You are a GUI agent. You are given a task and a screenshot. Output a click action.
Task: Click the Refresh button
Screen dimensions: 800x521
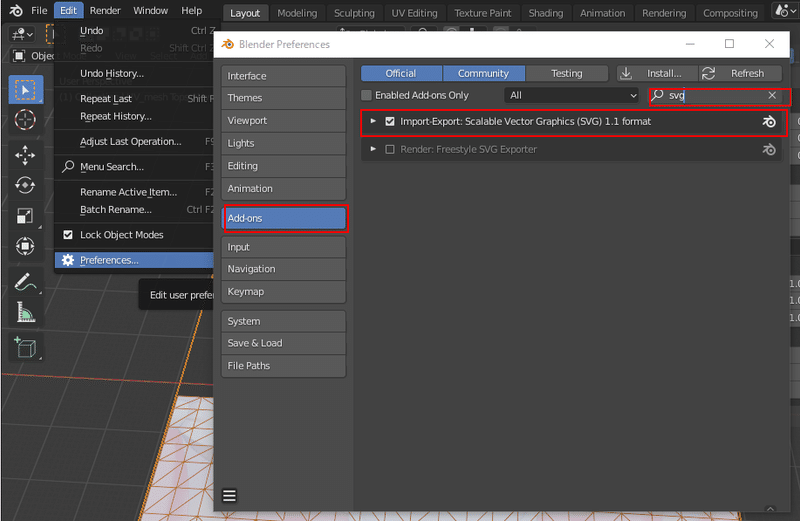coord(740,73)
